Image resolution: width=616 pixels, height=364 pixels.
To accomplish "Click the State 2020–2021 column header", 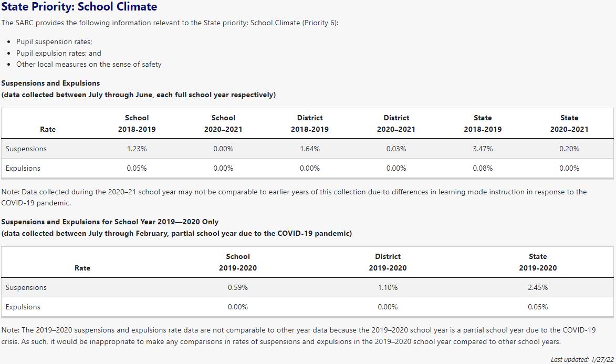I will (x=569, y=123).
